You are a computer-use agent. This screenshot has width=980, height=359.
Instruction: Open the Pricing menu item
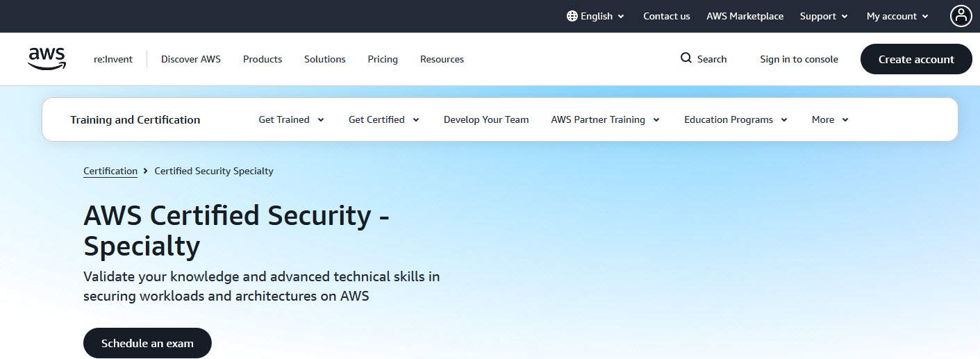pos(383,59)
